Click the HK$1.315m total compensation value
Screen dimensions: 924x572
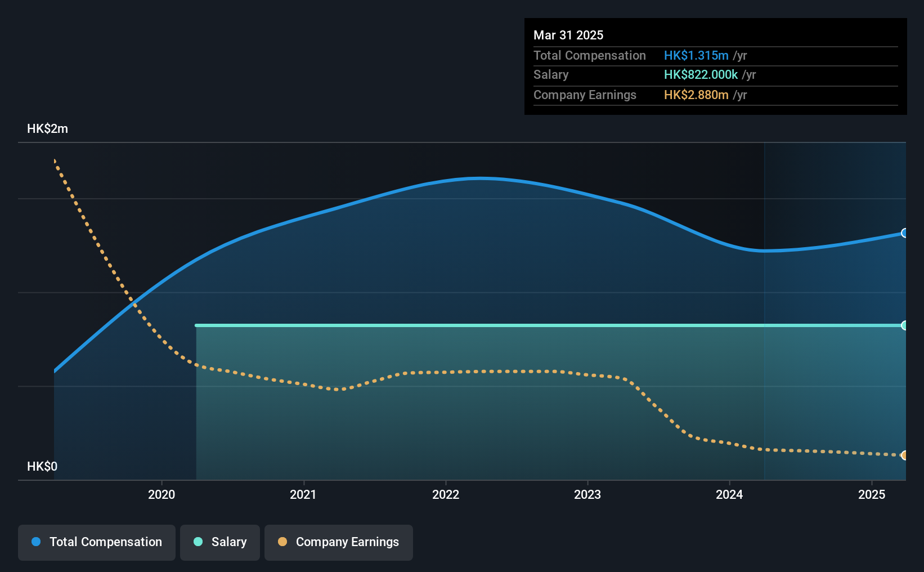(x=696, y=56)
